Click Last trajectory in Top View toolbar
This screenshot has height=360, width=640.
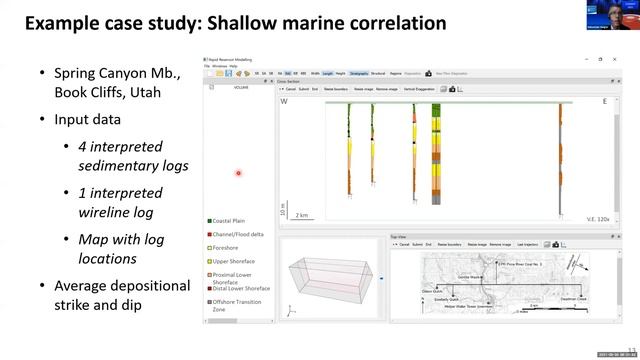pyautogui.click(x=528, y=244)
